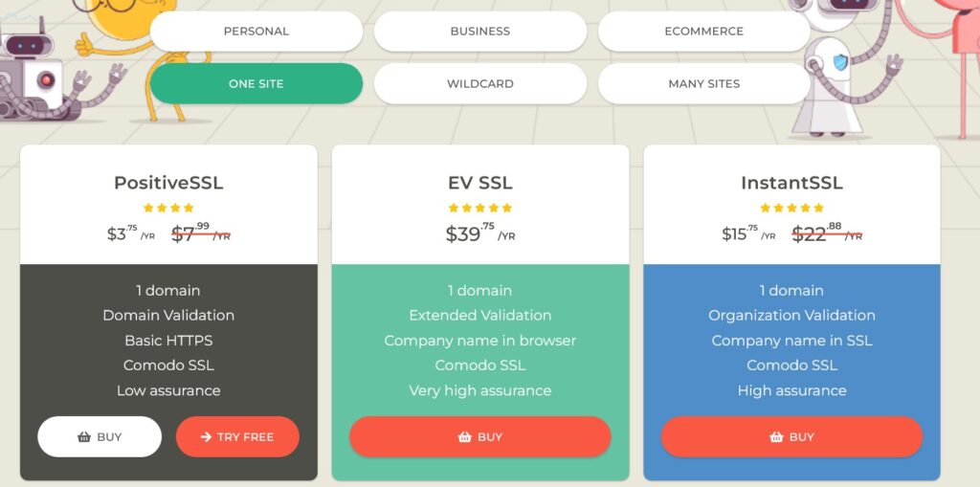
Task: Try PositiveSSL for free
Action: coord(237,437)
